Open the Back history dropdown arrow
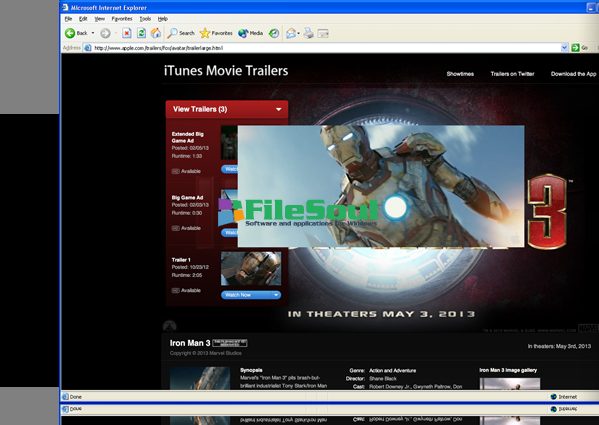Image resolution: width=599 pixels, height=425 pixels. tap(93, 33)
